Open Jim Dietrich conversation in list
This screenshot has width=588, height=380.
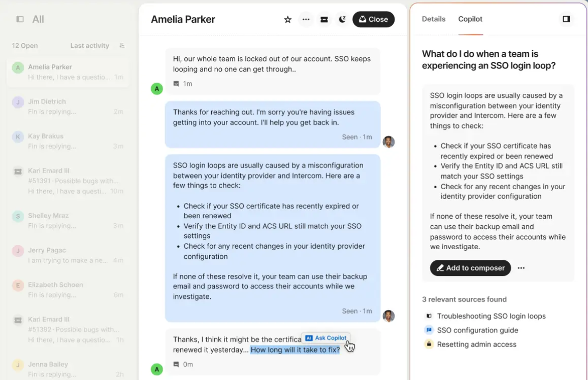click(x=68, y=107)
